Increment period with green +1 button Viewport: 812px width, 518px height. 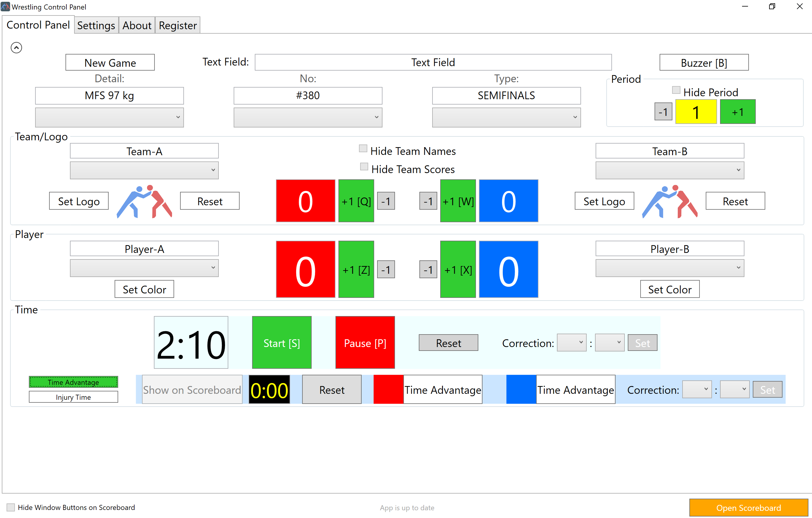[738, 112]
